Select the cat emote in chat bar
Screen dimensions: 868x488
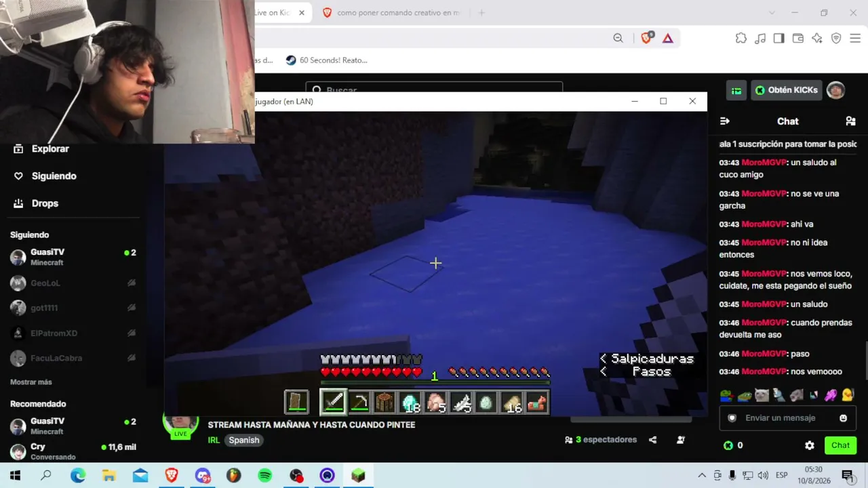pos(762,395)
